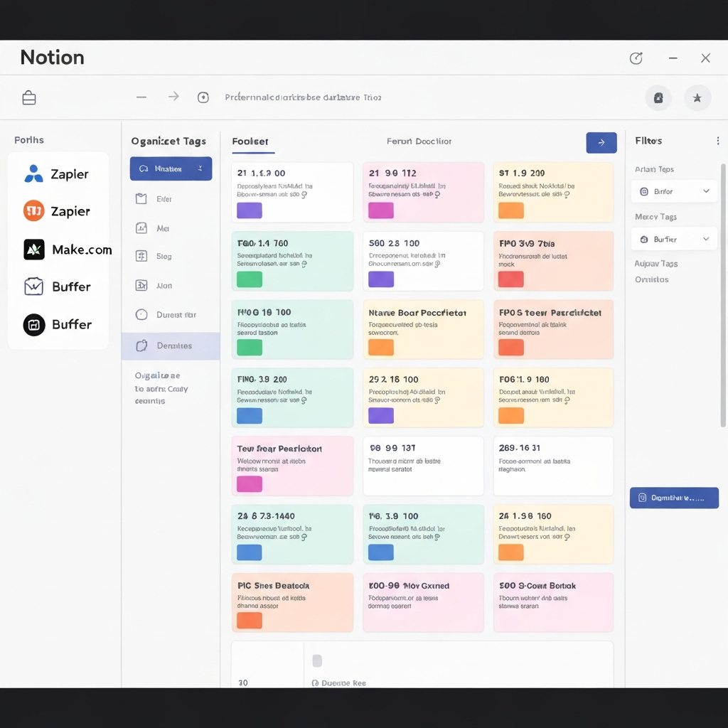
Task: Switch to the Foolset tab
Action: 252,141
